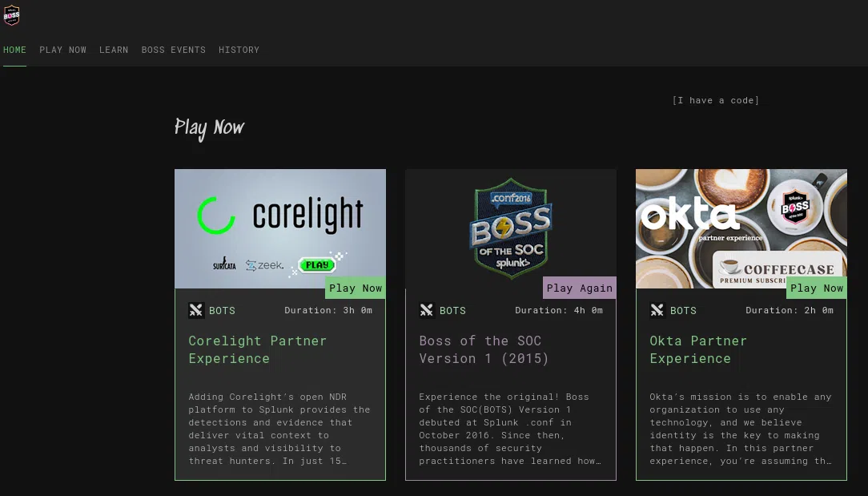Click the "I have a code" link

(715, 100)
